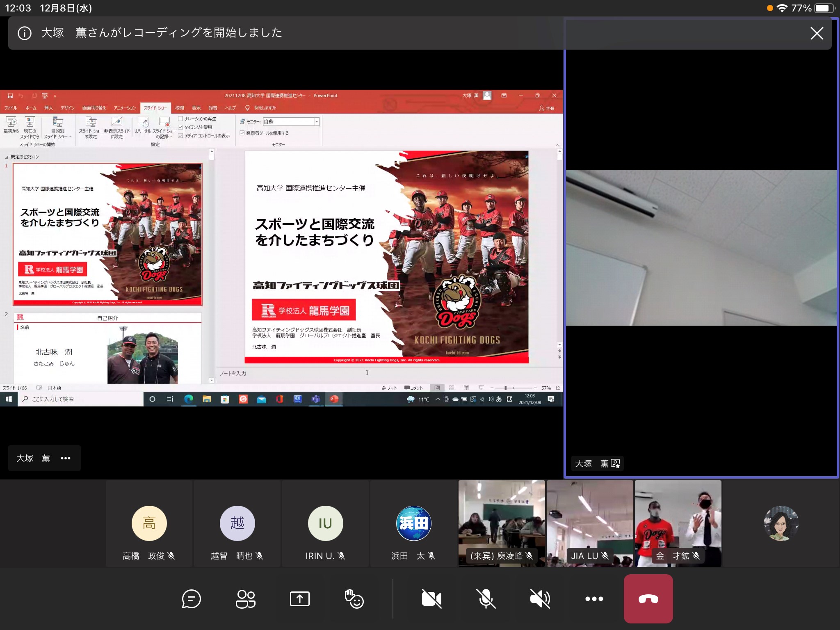Switch to the デザイン ribbon tab
This screenshot has height=630, width=840.
point(68,108)
